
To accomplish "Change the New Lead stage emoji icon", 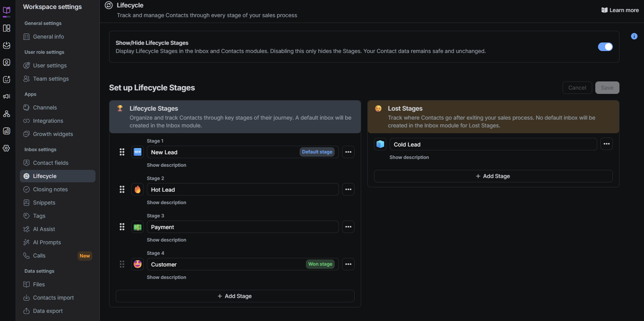I will [138, 152].
